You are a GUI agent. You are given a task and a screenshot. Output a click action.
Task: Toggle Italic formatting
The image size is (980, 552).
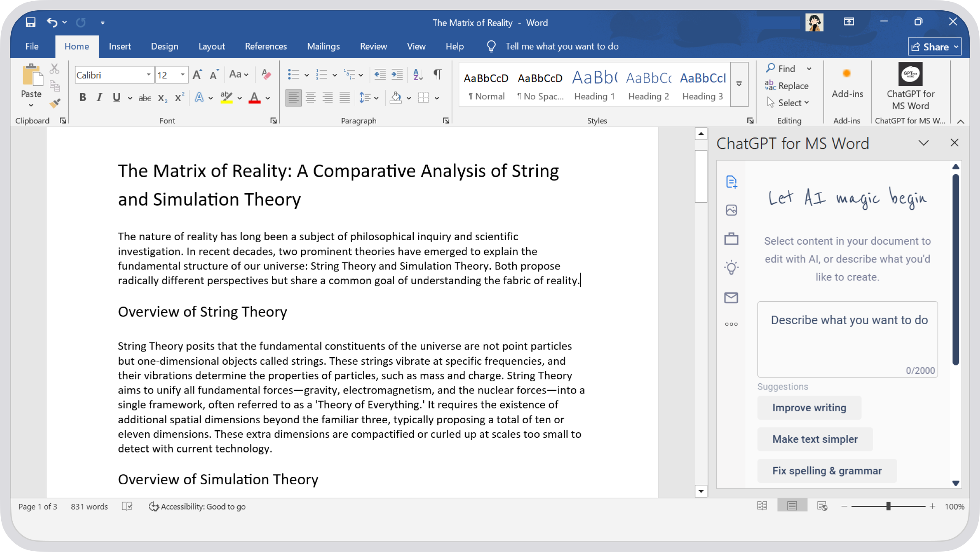click(99, 97)
